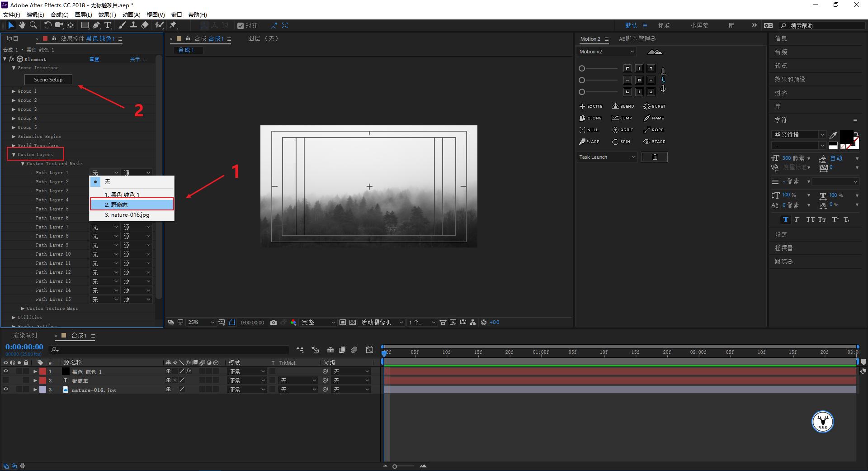
Task: Click the black fill color swatch
Action: (x=845, y=136)
